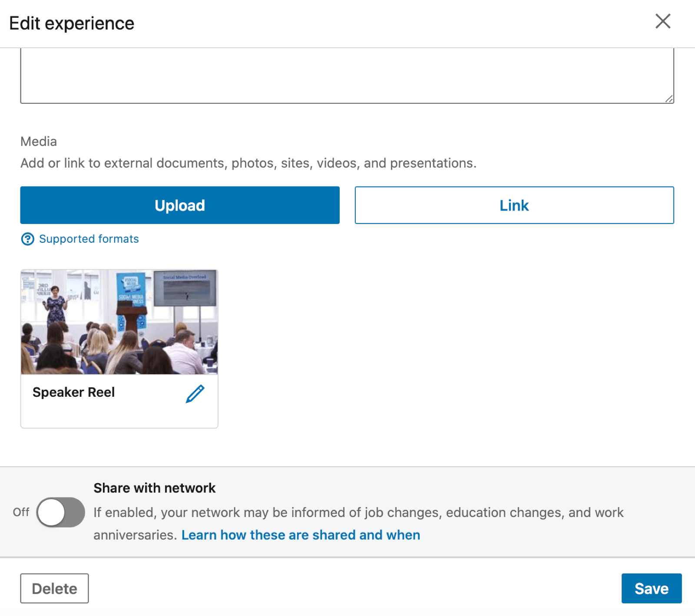Click the Off label beside the switch
695x616 pixels.
coord(21,512)
